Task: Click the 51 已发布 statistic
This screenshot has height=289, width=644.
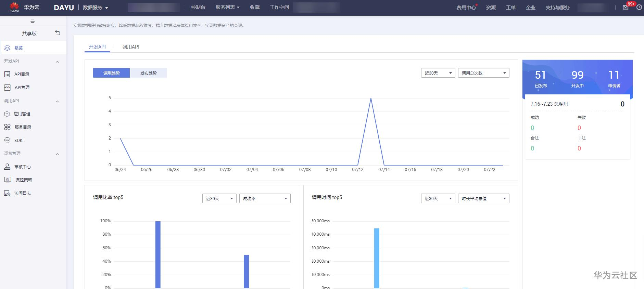Action: (x=541, y=79)
